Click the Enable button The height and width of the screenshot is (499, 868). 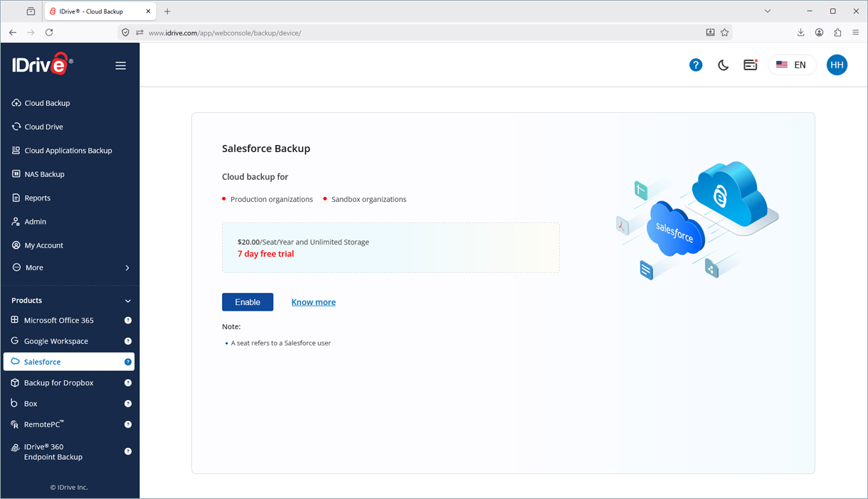(x=248, y=302)
